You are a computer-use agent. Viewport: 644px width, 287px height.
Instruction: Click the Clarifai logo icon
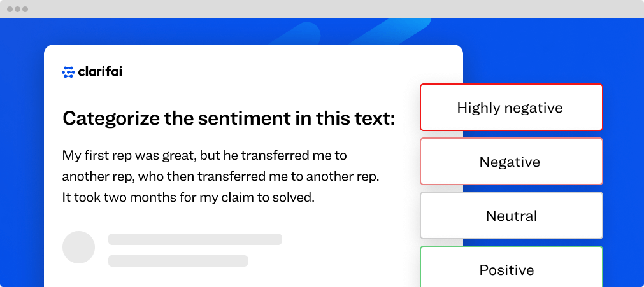[x=68, y=72]
